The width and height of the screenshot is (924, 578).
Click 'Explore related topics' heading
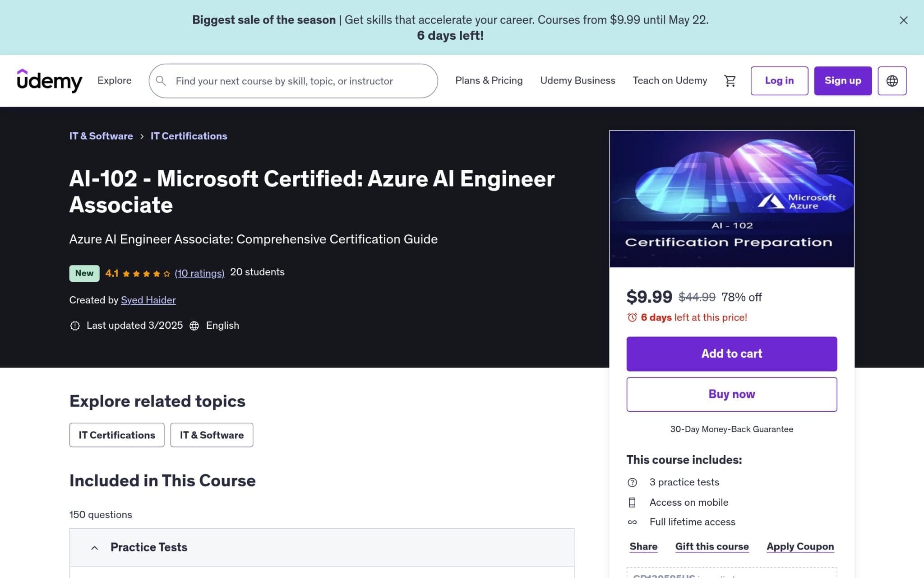point(157,401)
